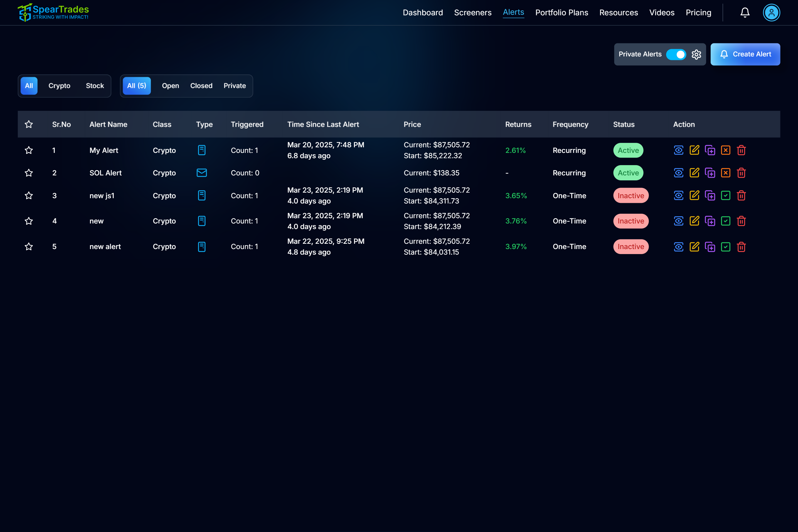The height and width of the screenshot is (532, 798).
Task: Click the Create Alert button
Action: (746, 54)
